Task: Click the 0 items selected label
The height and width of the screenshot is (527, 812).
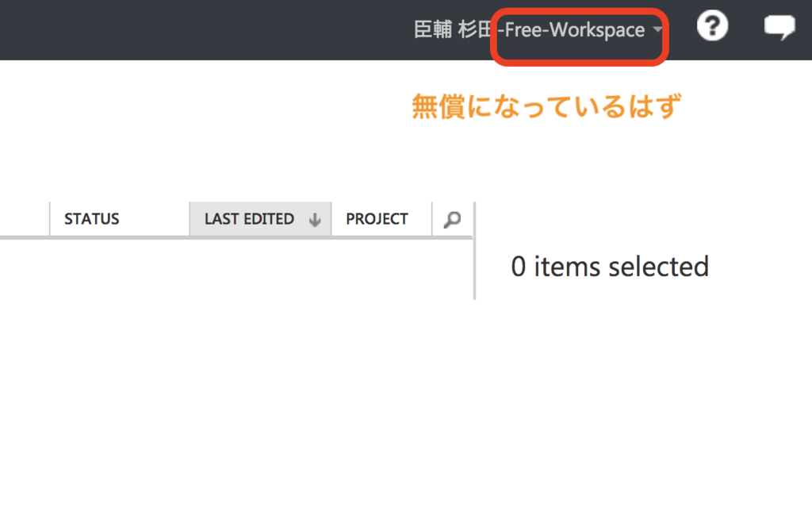Action: click(610, 267)
